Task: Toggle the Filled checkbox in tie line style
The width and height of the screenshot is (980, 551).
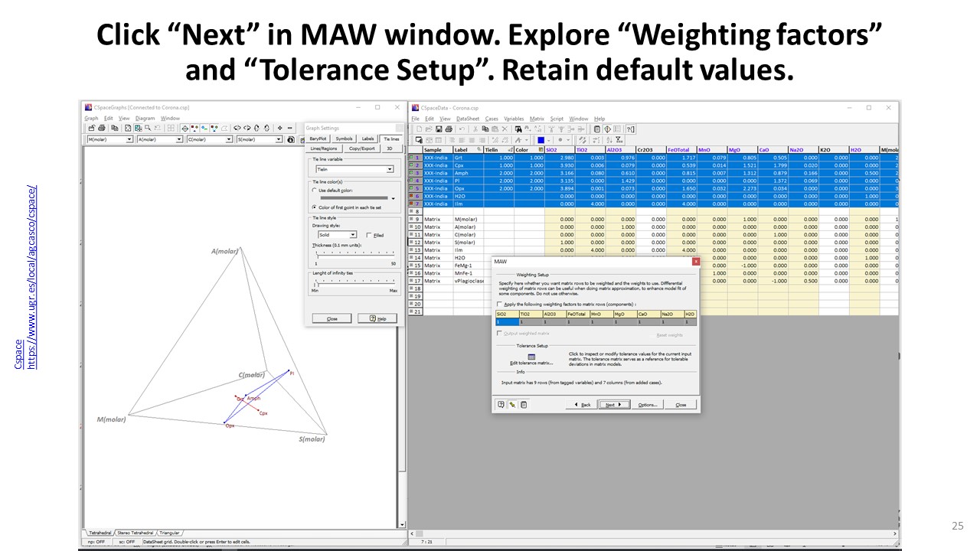Action: pyautogui.click(x=369, y=235)
